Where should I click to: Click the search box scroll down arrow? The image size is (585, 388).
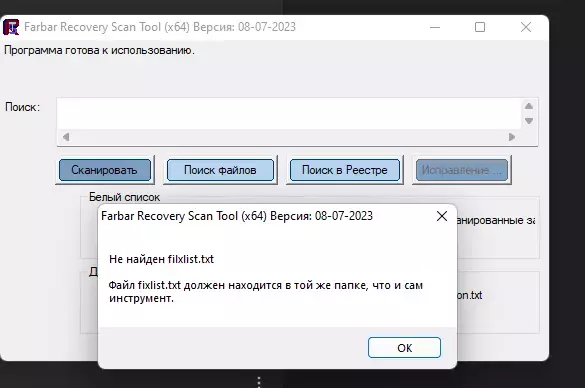point(529,121)
